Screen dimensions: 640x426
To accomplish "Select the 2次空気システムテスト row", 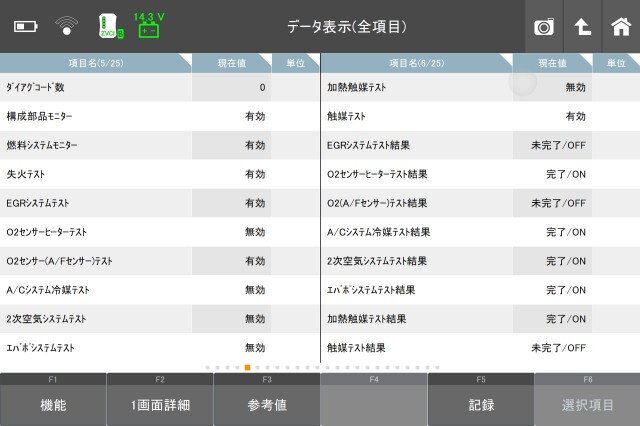I will pos(160,319).
